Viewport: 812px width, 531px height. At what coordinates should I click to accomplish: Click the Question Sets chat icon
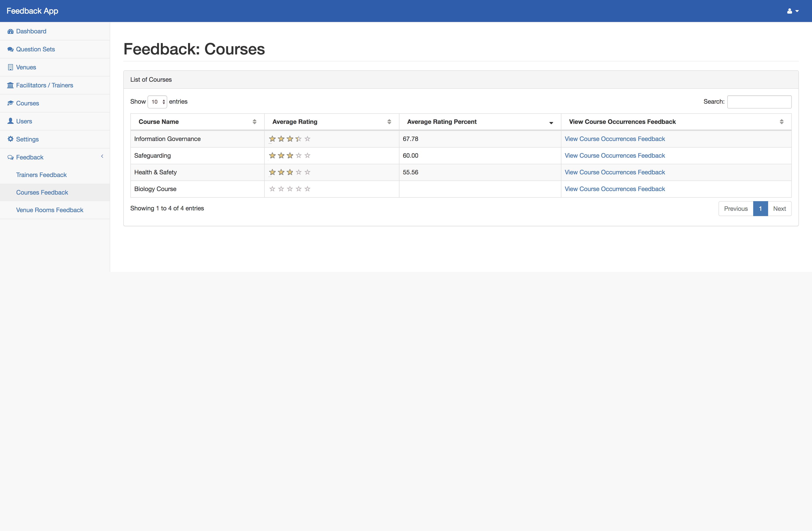point(11,49)
